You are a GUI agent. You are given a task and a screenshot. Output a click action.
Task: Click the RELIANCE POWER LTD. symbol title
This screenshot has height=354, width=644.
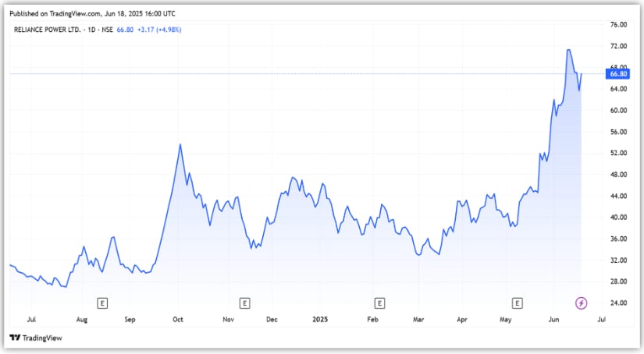[x=48, y=30]
